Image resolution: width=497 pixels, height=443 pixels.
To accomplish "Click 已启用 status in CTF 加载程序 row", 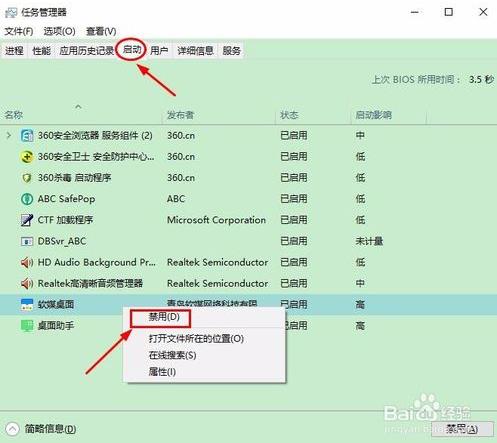I will [x=294, y=220].
